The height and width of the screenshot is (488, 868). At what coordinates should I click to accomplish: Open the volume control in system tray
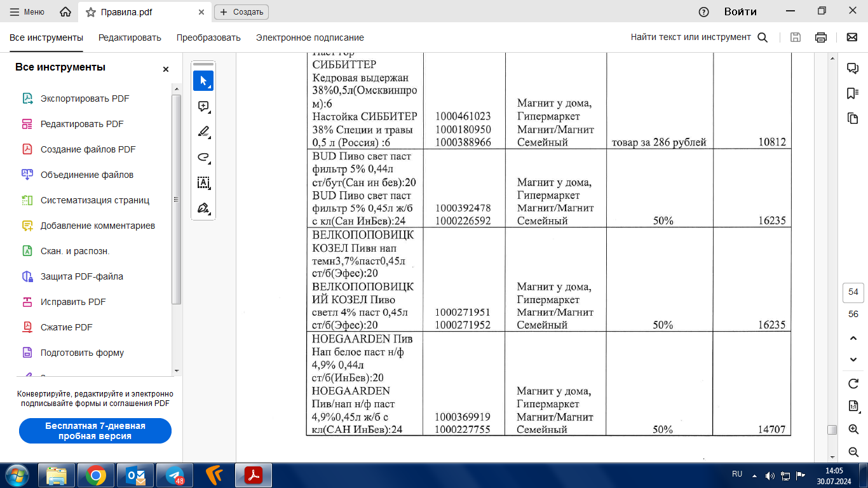tap(770, 475)
